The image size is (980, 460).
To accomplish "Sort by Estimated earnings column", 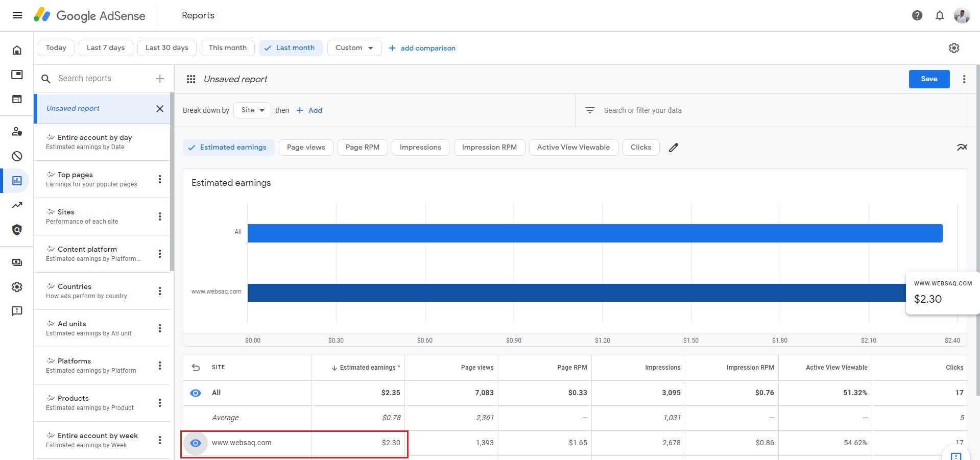I will [x=366, y=368].
